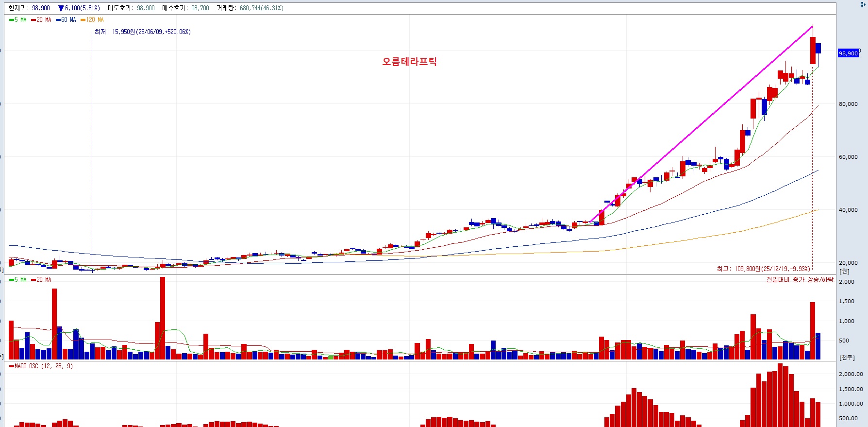Image resolution: width=868 pixels, height=427 pixels.
Task: Click the red 오름테라프틱 stock name label
Action: 409,62
